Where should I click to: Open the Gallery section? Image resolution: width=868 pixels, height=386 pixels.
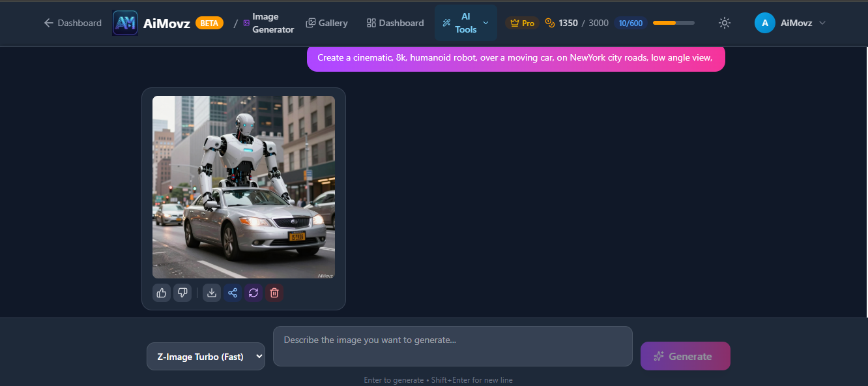(x=326, y=22)
